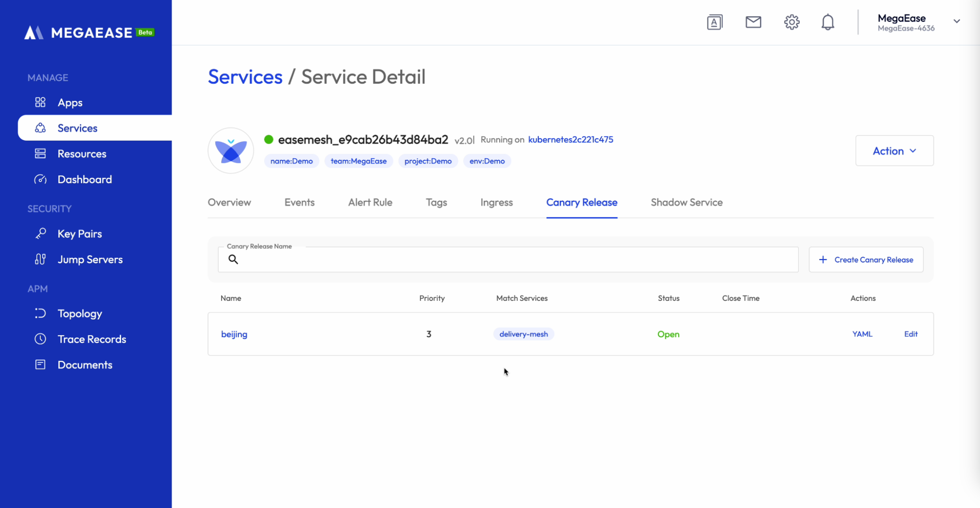The height and width of the screenshot is (508, 980).
Task: Click the delivery-mesh match service chip
Action: tap(524, 334)
